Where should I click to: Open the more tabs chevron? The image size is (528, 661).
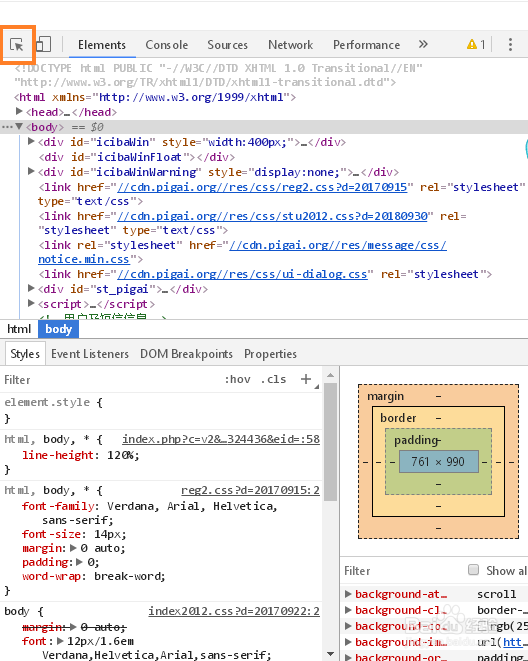(423, 44)
